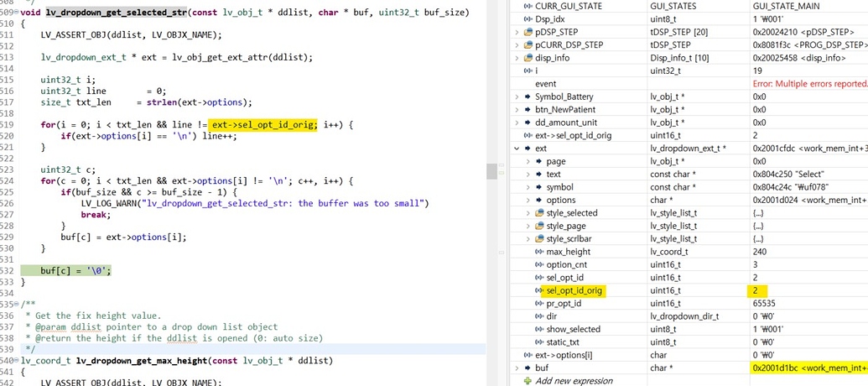Viewport: 868px width, 386px height.
Task: Click the struct icon beside pDSP_STEP
Action: click(528, 32)
